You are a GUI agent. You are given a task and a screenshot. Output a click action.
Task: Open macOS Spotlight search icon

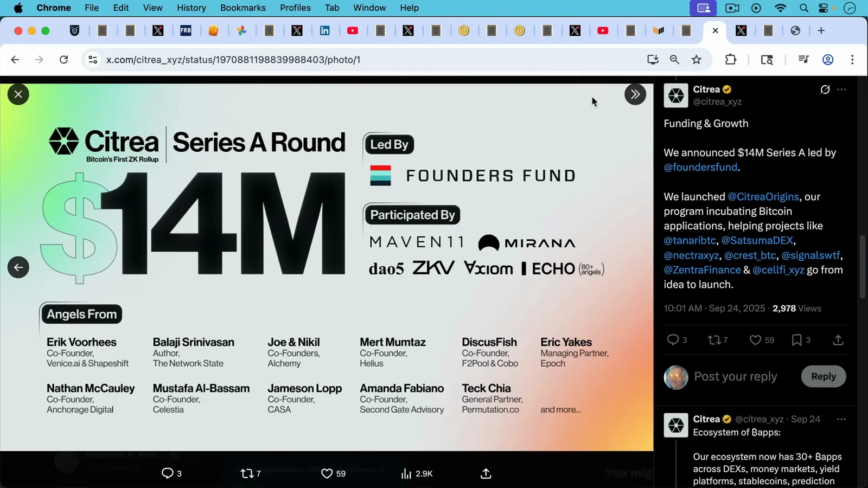click(x=804, y=8)
